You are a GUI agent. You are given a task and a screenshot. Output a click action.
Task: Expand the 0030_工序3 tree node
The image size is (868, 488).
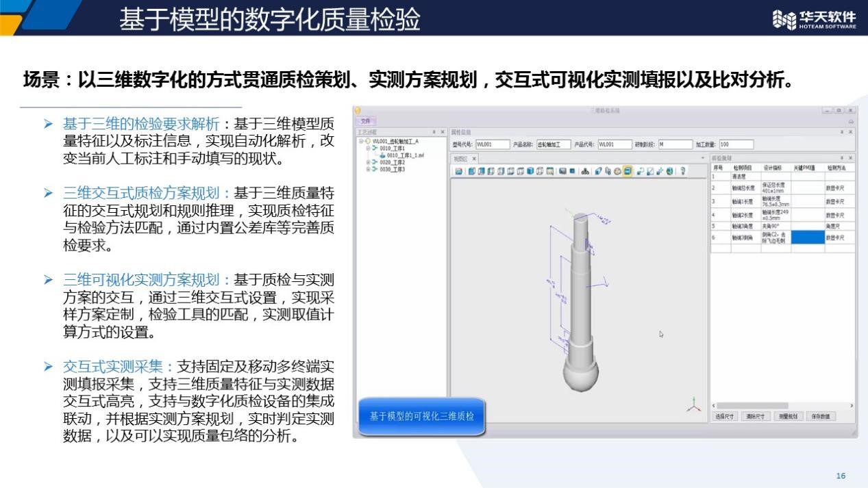point(368,169)
